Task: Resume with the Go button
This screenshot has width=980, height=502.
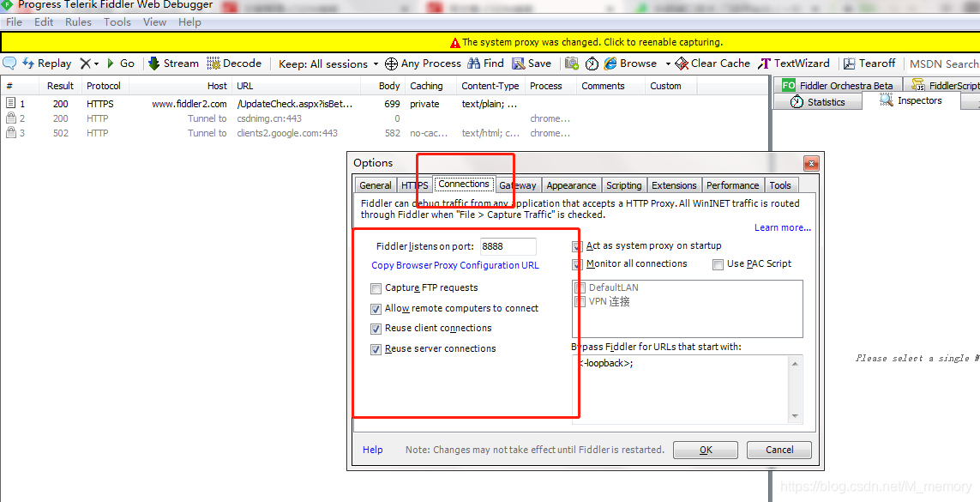Action: tap(121, 64)
